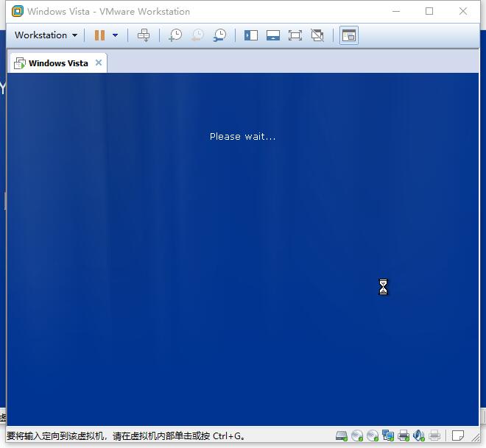Image resolution: width=486 pixels, height=448 pixels.
Task: Click inside the VM Please wait screen
Action: (x=243, y=249)
